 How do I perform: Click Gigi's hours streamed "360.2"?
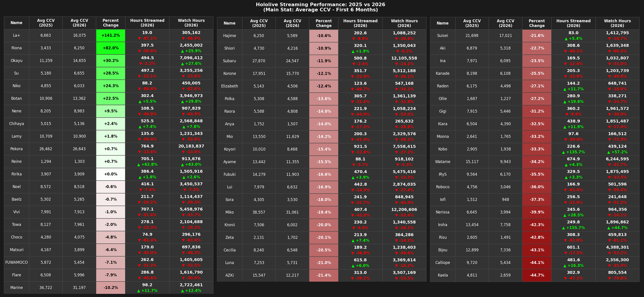click(573, 109)
